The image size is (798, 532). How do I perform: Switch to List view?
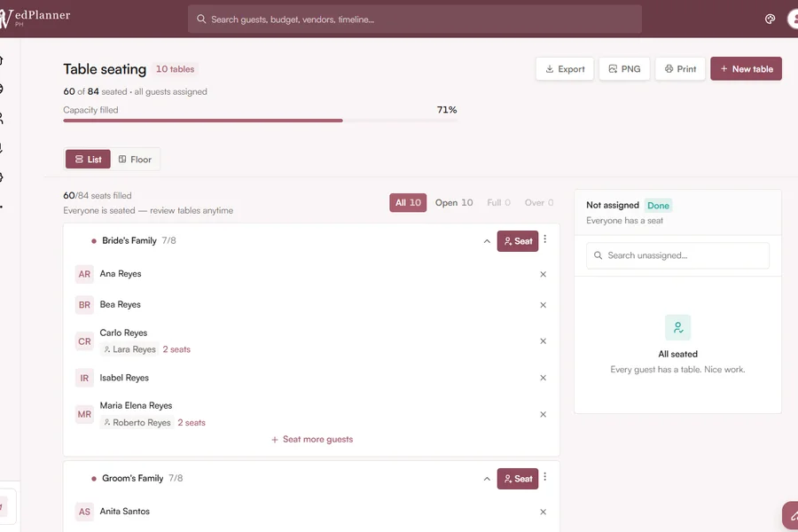pyautogui.click(x=88, y=160)
